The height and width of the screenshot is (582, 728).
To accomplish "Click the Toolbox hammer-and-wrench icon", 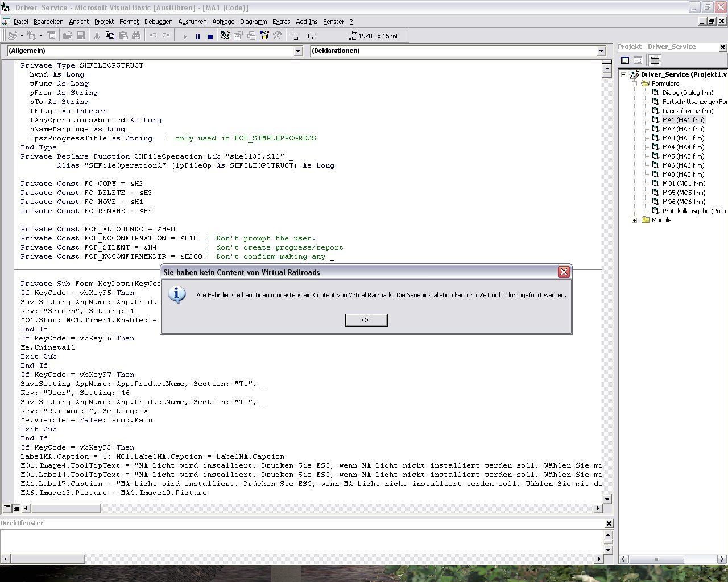I will pos(278,36).
